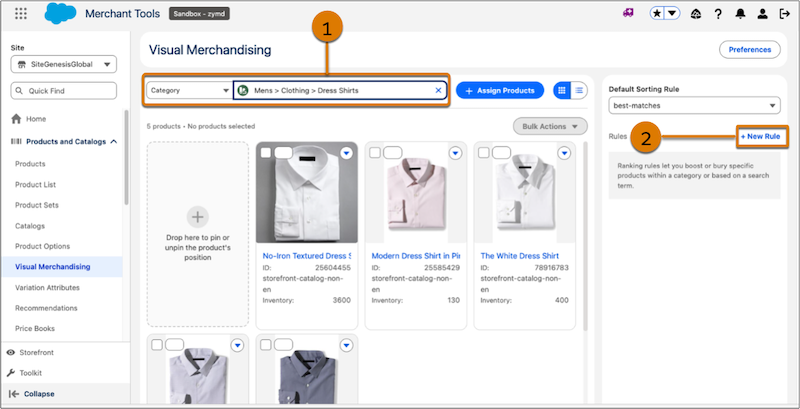Select checkbox on Modern Dress Shirt in Pink
The height and width of the screenshot is (409, 800).
coord(375,152)
